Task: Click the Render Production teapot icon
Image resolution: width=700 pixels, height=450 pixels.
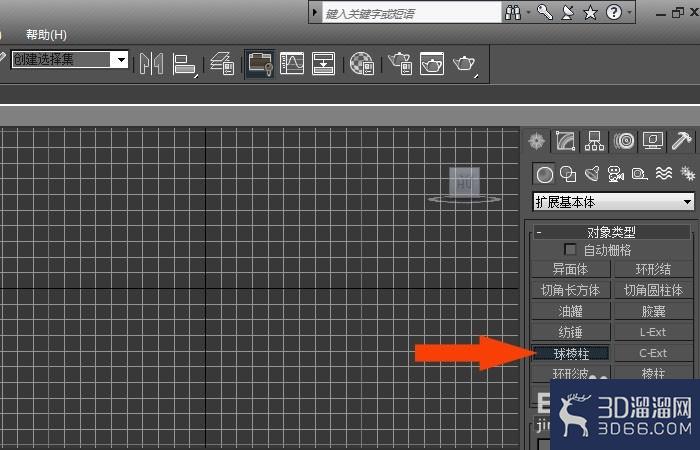Action: tap(464, 64)
